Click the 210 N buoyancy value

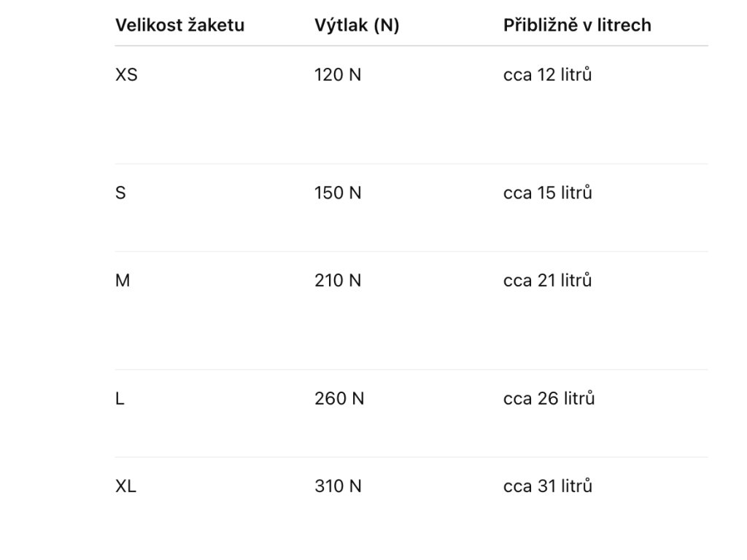(x=338, y=281)
